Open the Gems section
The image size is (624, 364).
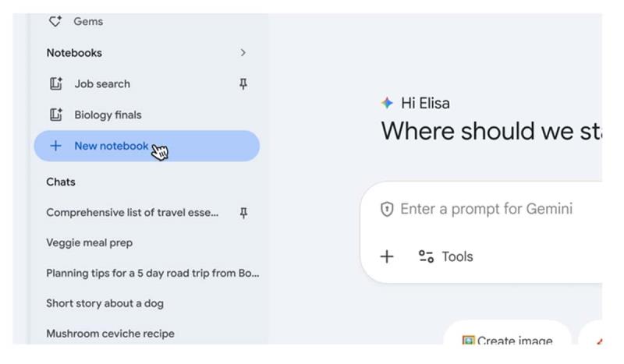88,22
